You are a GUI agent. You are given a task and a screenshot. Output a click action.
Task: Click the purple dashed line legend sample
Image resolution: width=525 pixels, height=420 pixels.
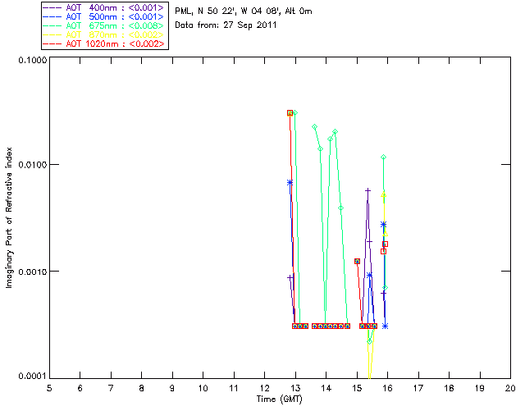[52, 7]
